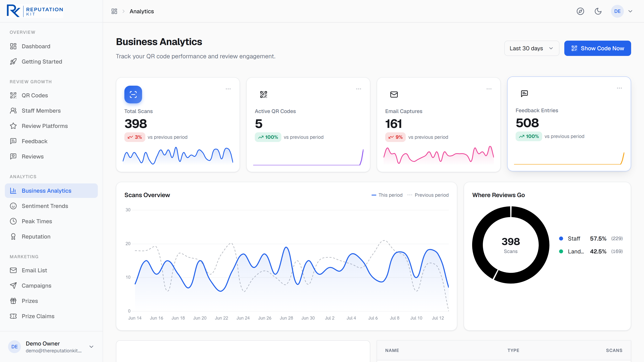Go to Dashboard in sidebar

pos(51,46)
